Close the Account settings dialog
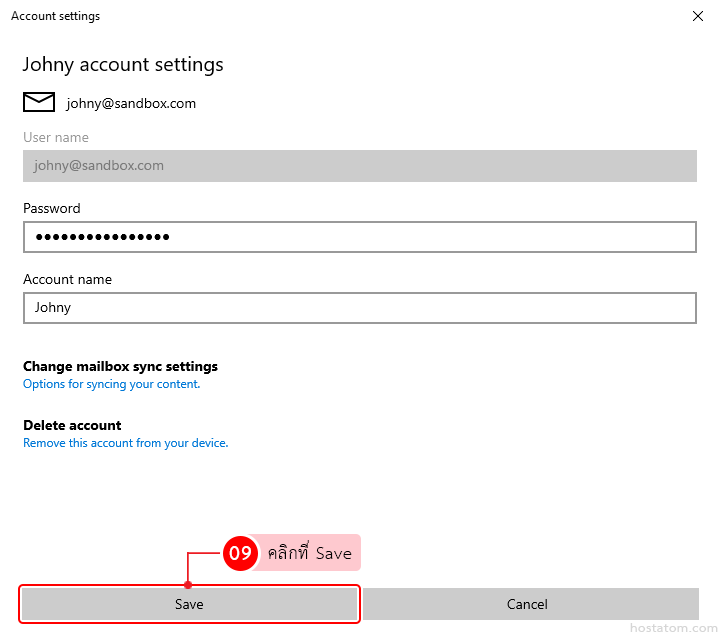This screenshot has width=720, height=635. (x=697, y=16)
